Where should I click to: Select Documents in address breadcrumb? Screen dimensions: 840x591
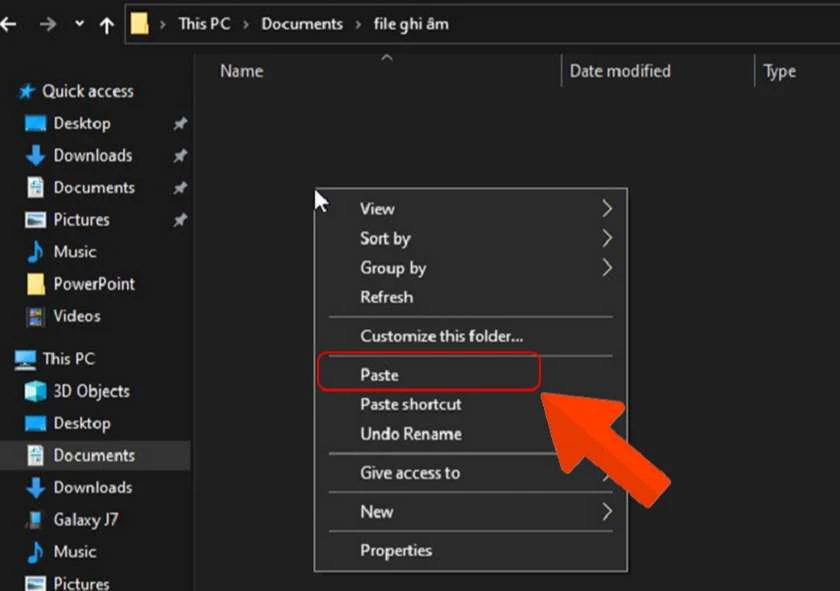click(x=302, y=24)
